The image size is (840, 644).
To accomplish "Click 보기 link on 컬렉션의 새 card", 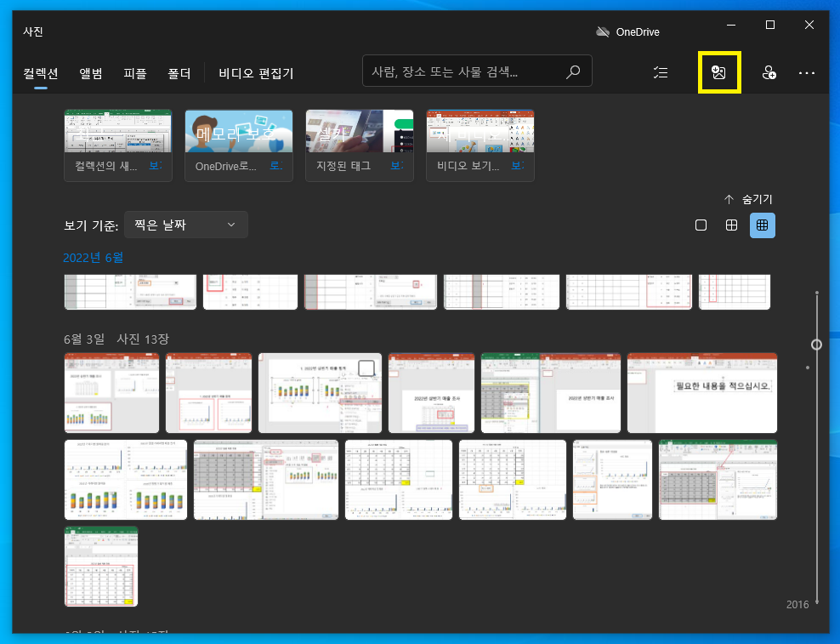I will point(156,166).
